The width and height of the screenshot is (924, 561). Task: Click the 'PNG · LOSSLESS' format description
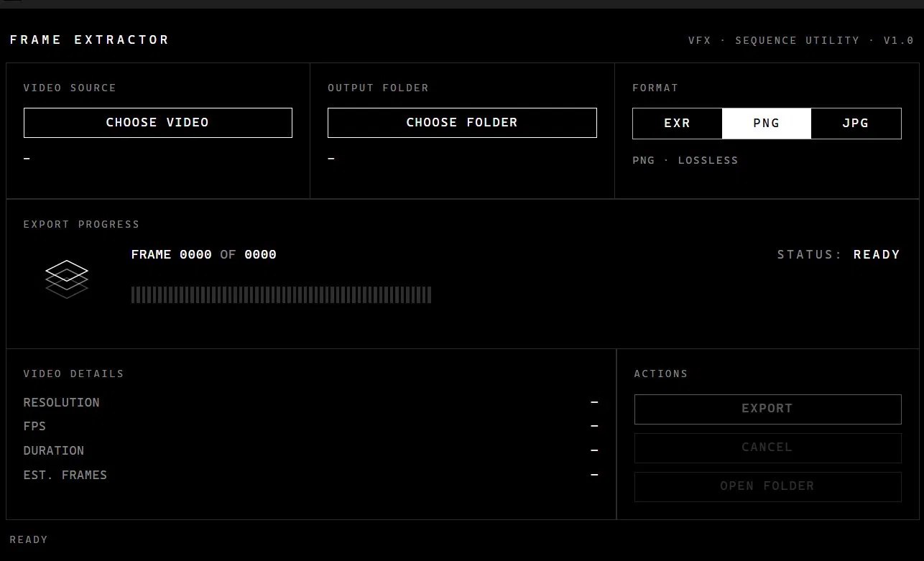[685, 161]
